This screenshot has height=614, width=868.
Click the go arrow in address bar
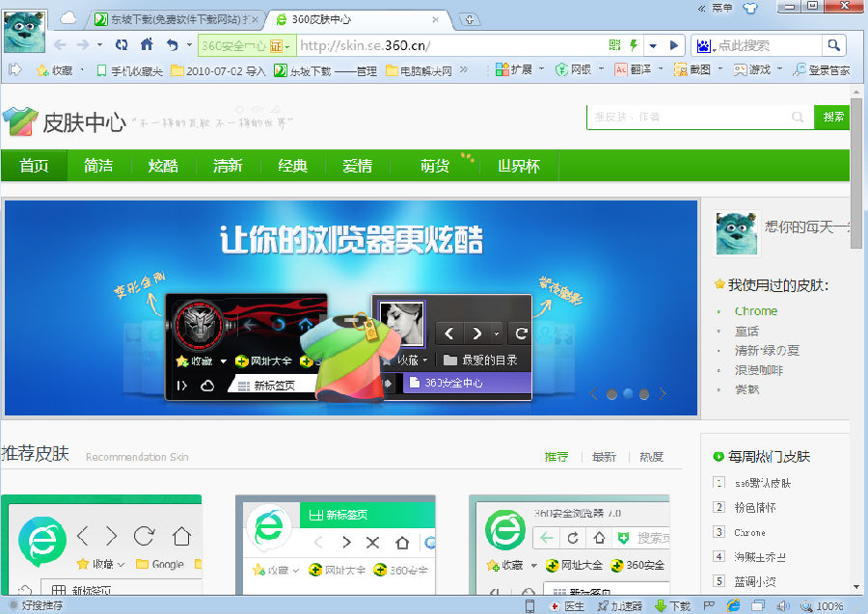tap(673, 45)
